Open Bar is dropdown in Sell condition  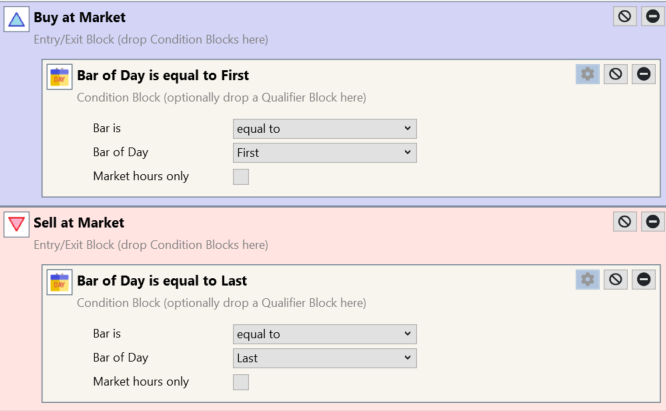point(324,334)
